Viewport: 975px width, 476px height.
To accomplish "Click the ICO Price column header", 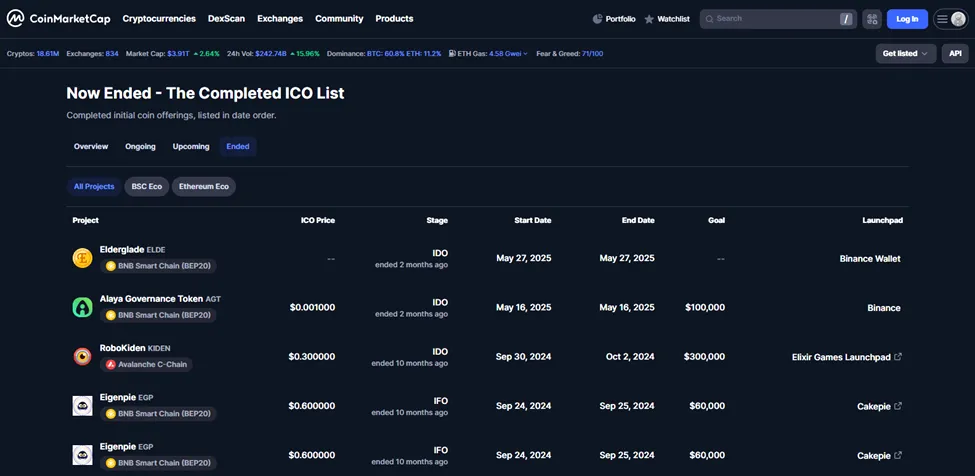I will click(x=317, y=220).
